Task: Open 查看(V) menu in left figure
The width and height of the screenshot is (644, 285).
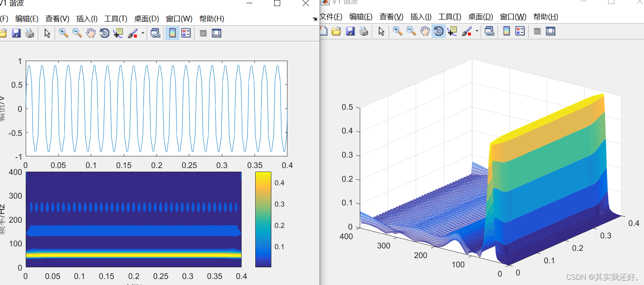Action: [57, 19]
